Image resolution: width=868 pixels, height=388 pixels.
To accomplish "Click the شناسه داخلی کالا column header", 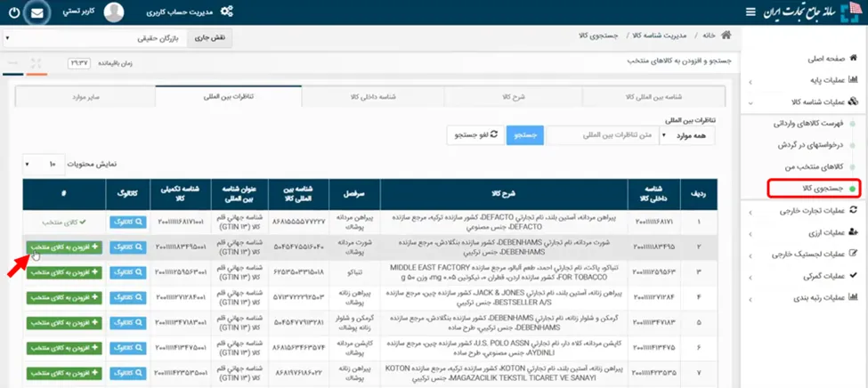I will (x=654, y=194).
